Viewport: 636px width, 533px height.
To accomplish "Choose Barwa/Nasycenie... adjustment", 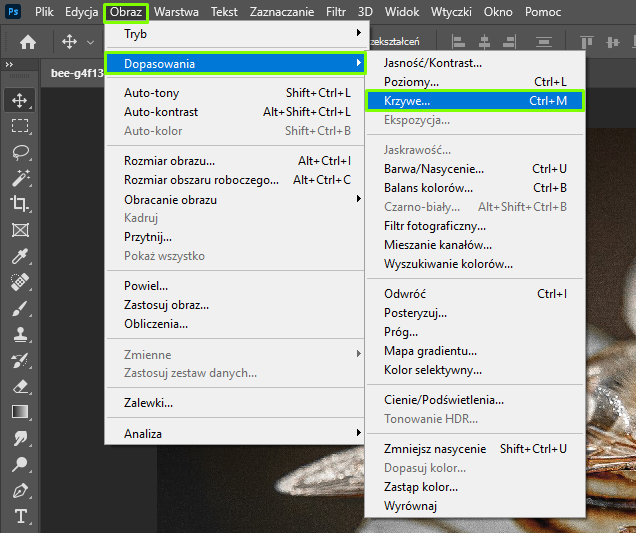I will (475, 169).
